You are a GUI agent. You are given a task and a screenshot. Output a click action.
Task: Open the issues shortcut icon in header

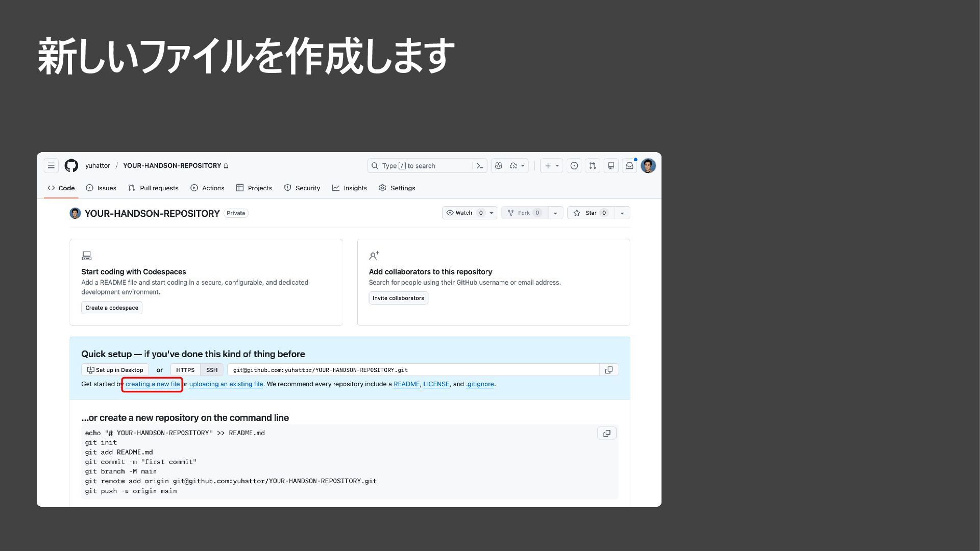(574, 166)
